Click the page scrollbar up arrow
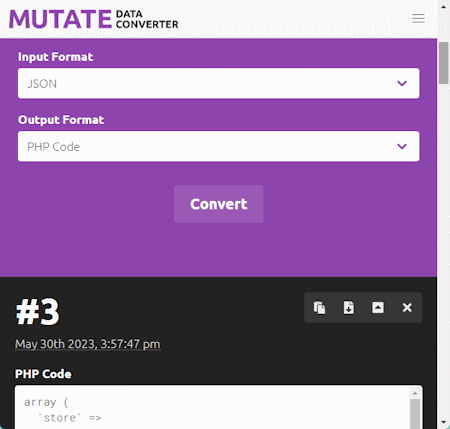 (444, 7)
